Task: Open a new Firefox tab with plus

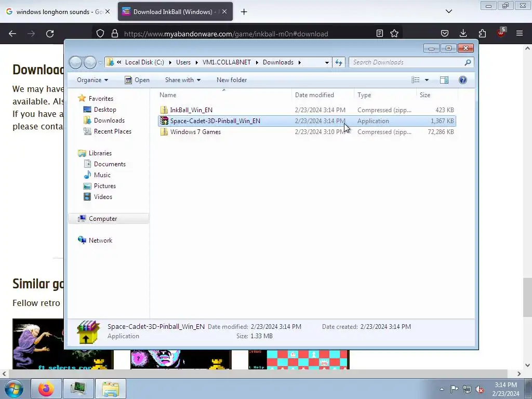Action: click(244, 12)
